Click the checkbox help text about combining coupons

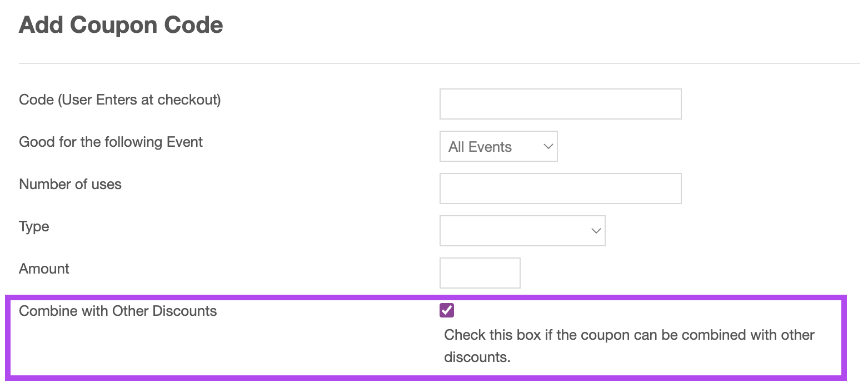click(x=629, y=346)
